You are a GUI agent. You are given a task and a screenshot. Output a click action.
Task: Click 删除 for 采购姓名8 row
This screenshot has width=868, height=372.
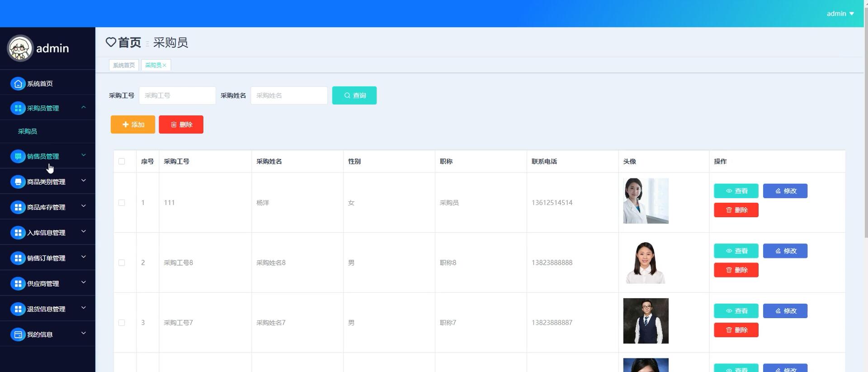click(736, 270)
